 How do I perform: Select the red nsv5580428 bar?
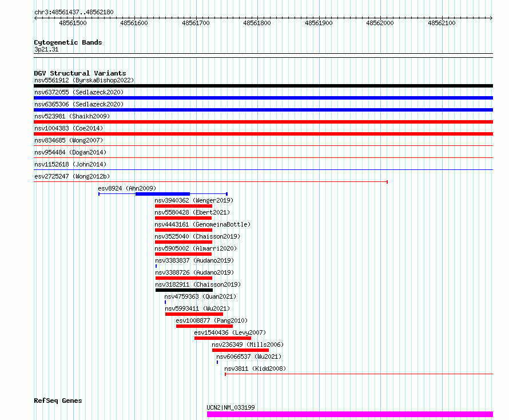pyautogui.click(x=183, y=218)
